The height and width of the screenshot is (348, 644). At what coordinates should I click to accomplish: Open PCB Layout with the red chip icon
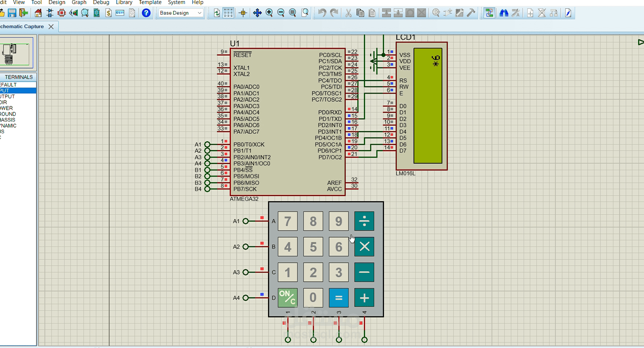click(x=62, y=13)
